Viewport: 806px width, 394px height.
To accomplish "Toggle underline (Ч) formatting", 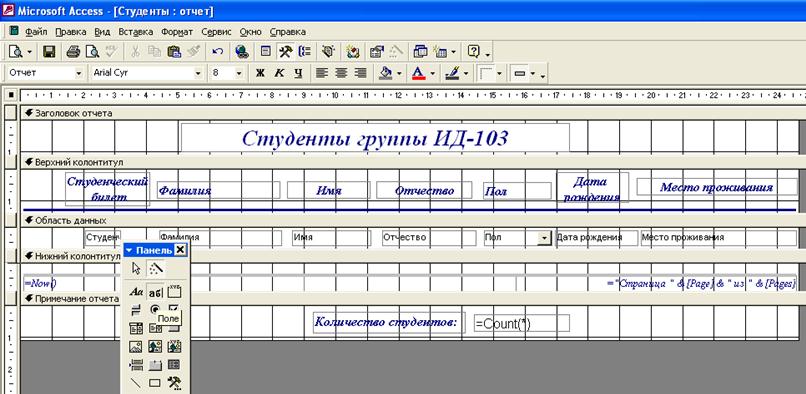I will point(298,73).
